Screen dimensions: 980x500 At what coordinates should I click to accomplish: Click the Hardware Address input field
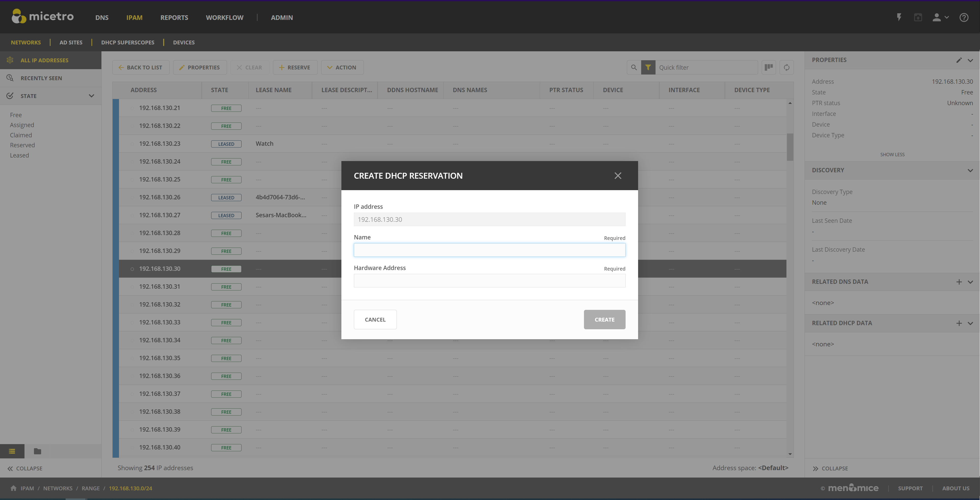coord(489,281)
